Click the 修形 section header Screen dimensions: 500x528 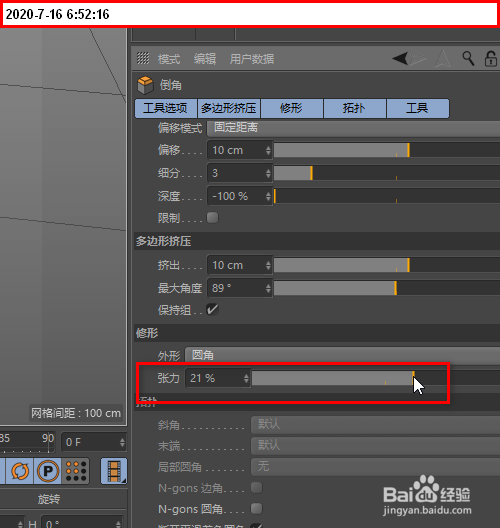pos(317,333)
